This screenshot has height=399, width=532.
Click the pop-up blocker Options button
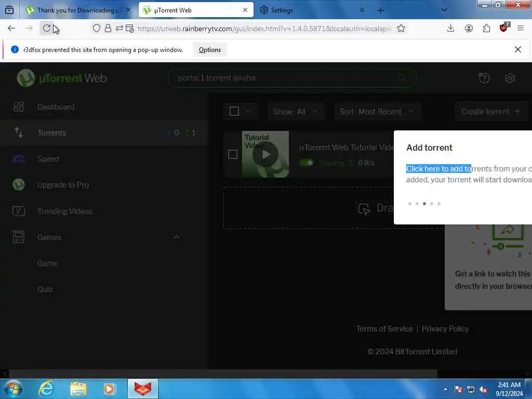[x=210, y=49]
